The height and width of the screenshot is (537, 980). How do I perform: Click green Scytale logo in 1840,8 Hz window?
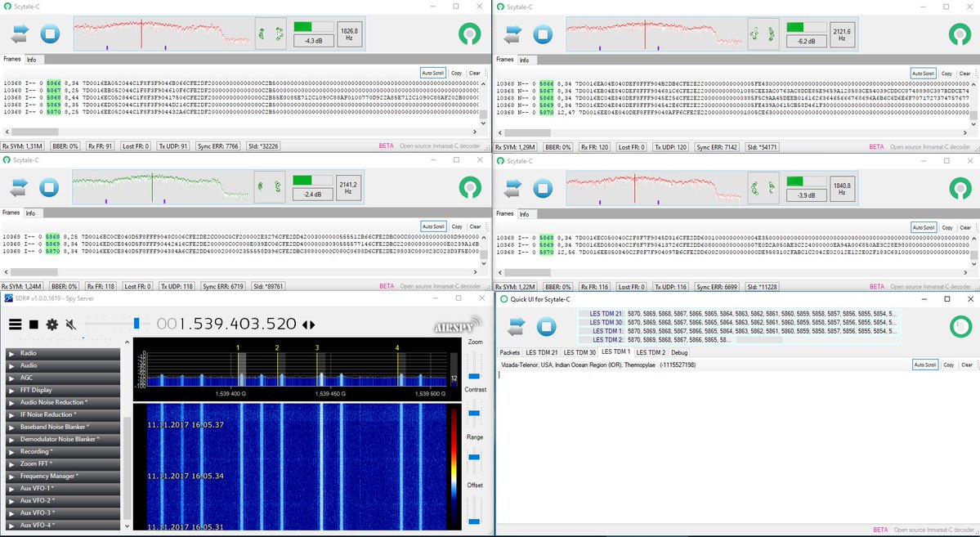[960, 187]
